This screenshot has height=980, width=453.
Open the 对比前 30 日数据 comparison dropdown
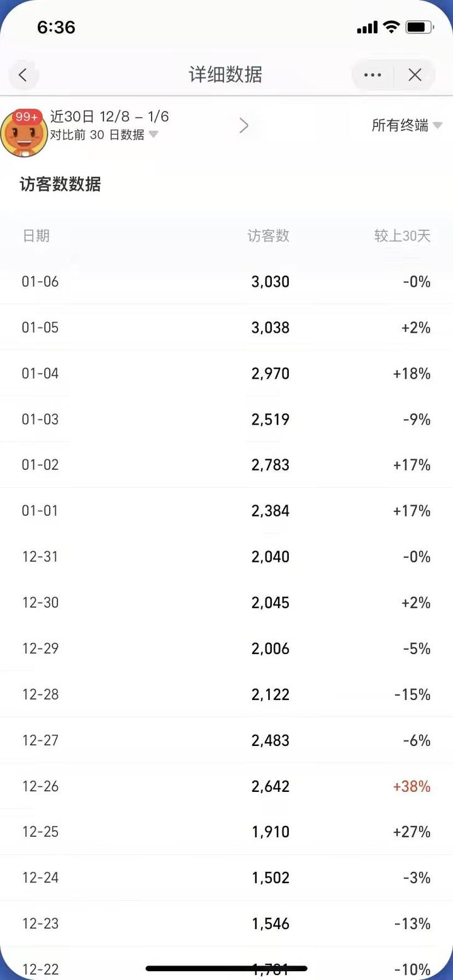click(x=104, y=135)
